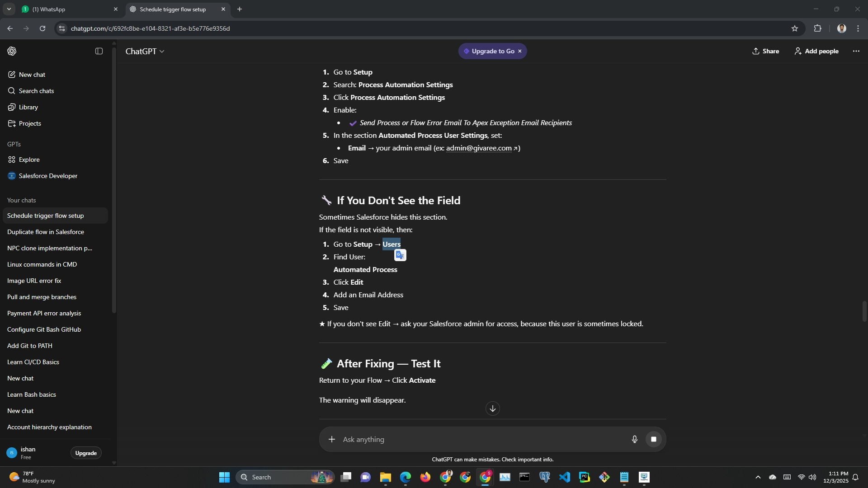This screenshot has width=868, height=488.
Task: Collapse sidebar using the sidebar toggle icon
Action: pos(99,51)
